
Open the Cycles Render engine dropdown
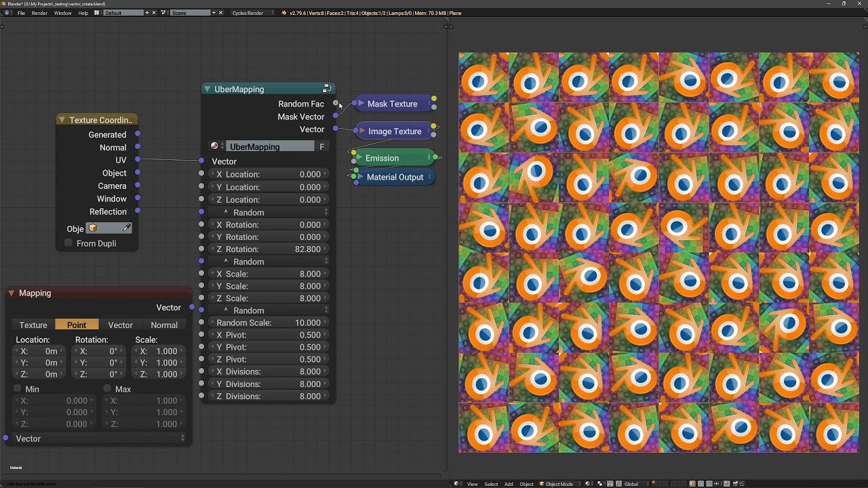coord(253,13)
